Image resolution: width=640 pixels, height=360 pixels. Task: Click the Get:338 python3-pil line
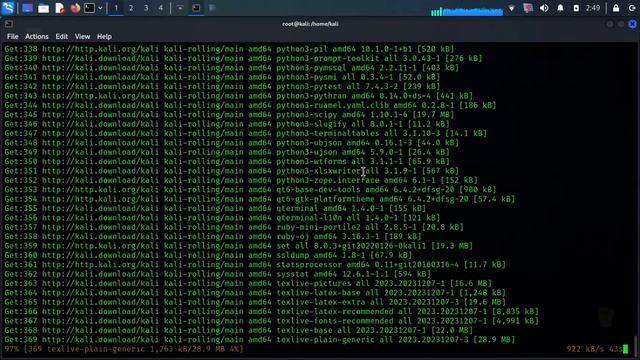(x=229, y=49)
